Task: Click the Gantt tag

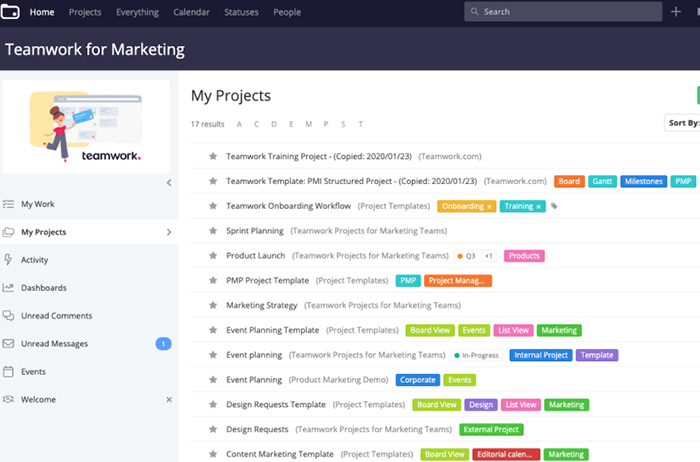Action: click(602, 181)
